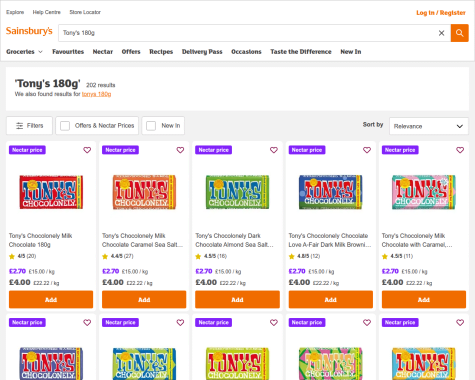The width and height of the screenshot is (475, 380).
Task: Open the purple Tony's bar image in second row
Action: (51, 363)
